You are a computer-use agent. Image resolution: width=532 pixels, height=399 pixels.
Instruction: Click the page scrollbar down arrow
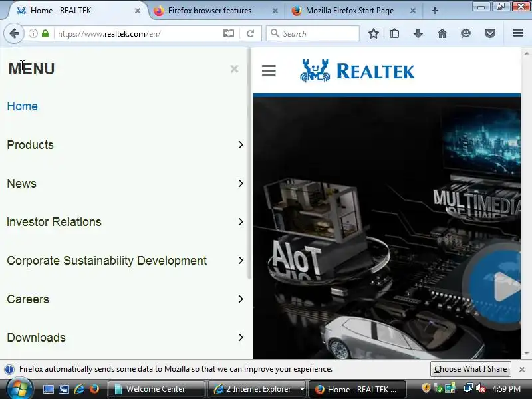pos(527,354)
